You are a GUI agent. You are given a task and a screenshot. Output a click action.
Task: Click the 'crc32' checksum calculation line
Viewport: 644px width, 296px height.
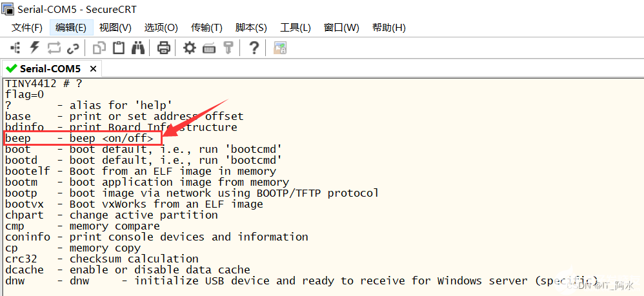(x=102, y=259)
